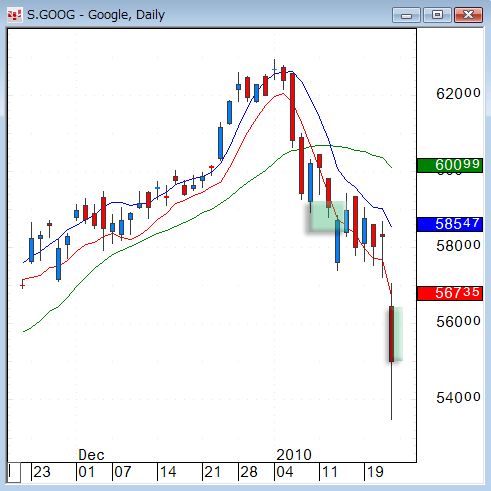Click the small box at time axis start
This screenshot has height=491, width=491.
(x=14, y=472)
